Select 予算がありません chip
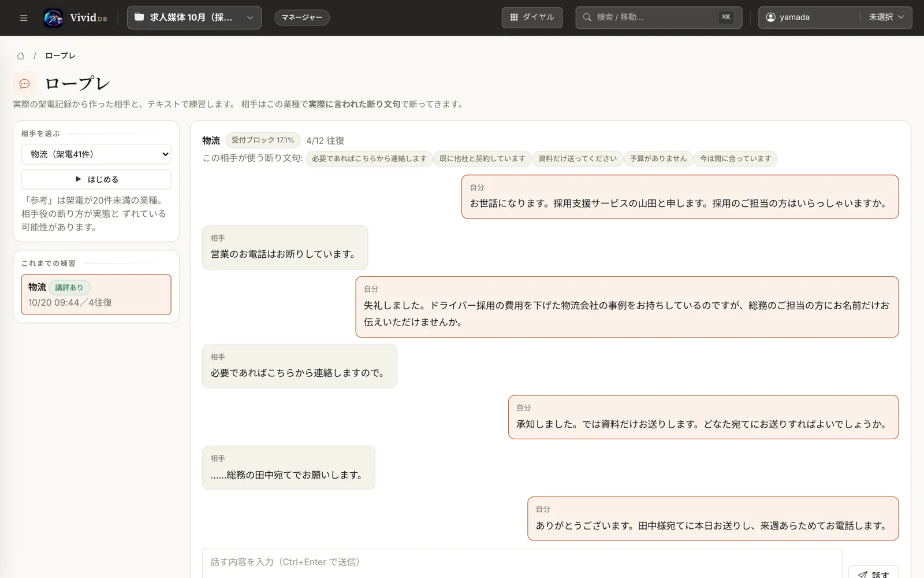 click(658, 158)
